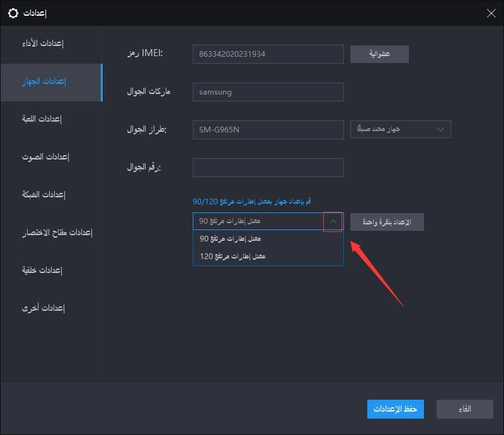Viewport: 504px width, 435px height.
Task: Click الإعداد بنقرة واحدة one-click setup button
Action: [387, 222]
